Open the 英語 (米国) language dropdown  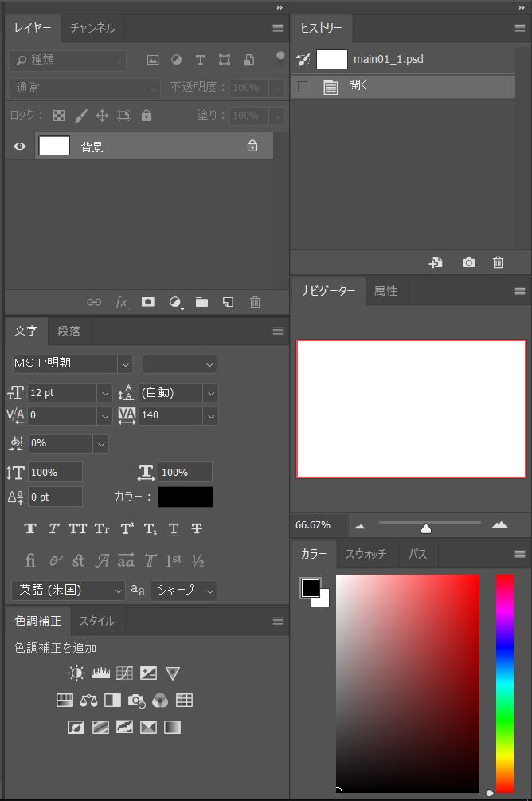tap(68, 591)
